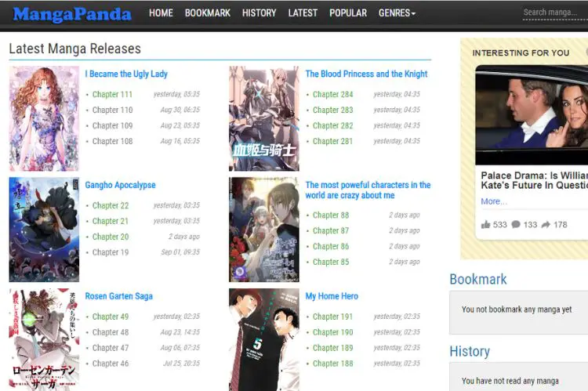The height and width of the screenshot is (391, 588).
Task: Open the Rosen Garten Saga title
Action: click(119, 296)
